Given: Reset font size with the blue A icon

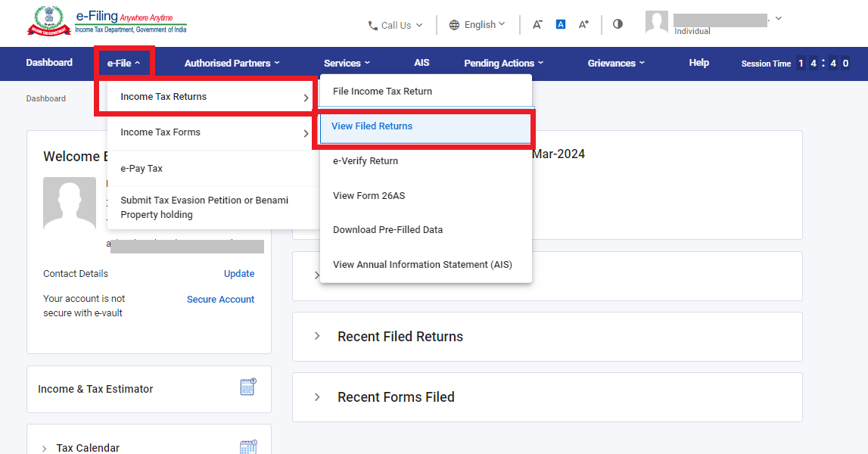Looking at the screenshot, I should pyautogui.click(x=561, y=24).
